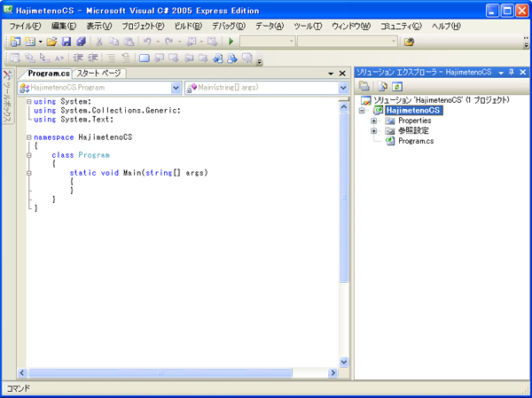Click the Undo arrow icon

point(147,42)
